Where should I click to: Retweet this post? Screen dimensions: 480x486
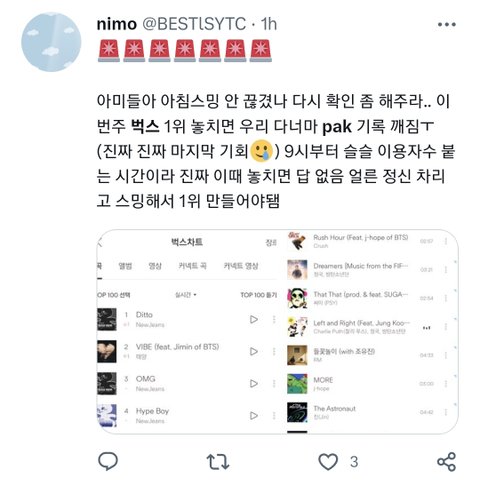click(x=218, y=462)
